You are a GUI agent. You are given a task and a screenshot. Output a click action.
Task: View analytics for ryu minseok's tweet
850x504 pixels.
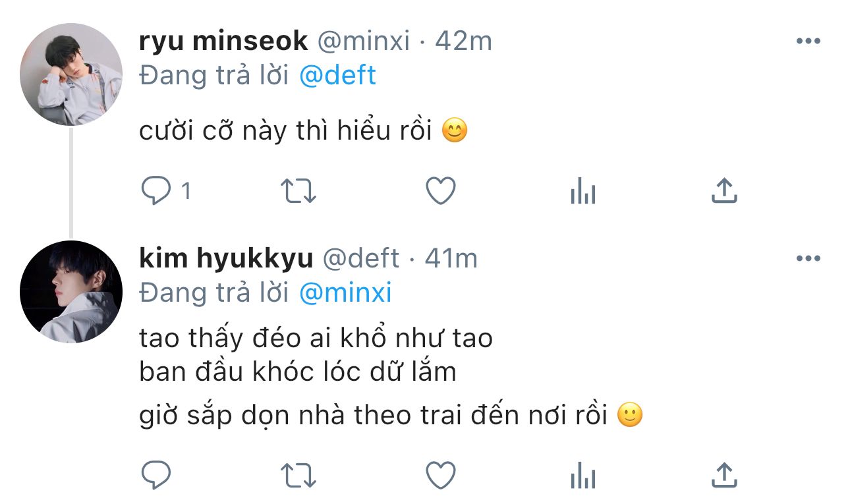582,192
